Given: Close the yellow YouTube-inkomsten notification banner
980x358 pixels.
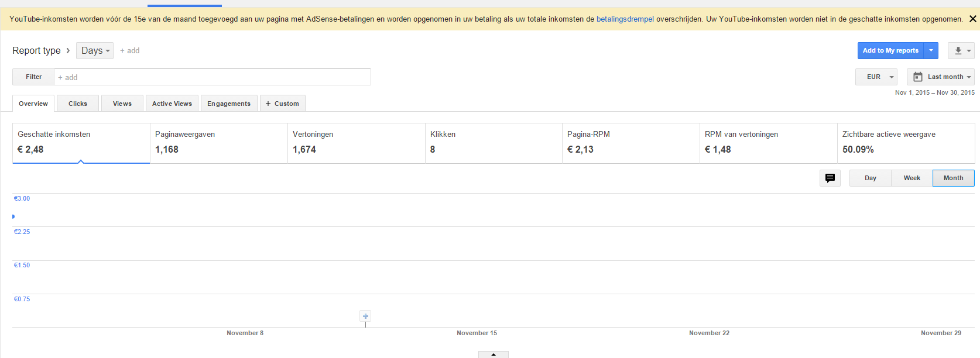Looking at the screenshot, I should (x=972, y=19).
